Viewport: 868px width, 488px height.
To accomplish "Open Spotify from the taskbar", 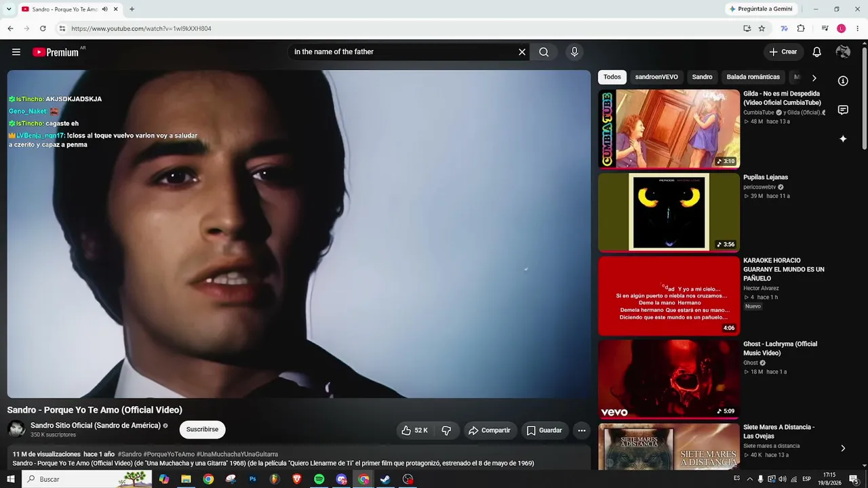I will pos(319,479).
